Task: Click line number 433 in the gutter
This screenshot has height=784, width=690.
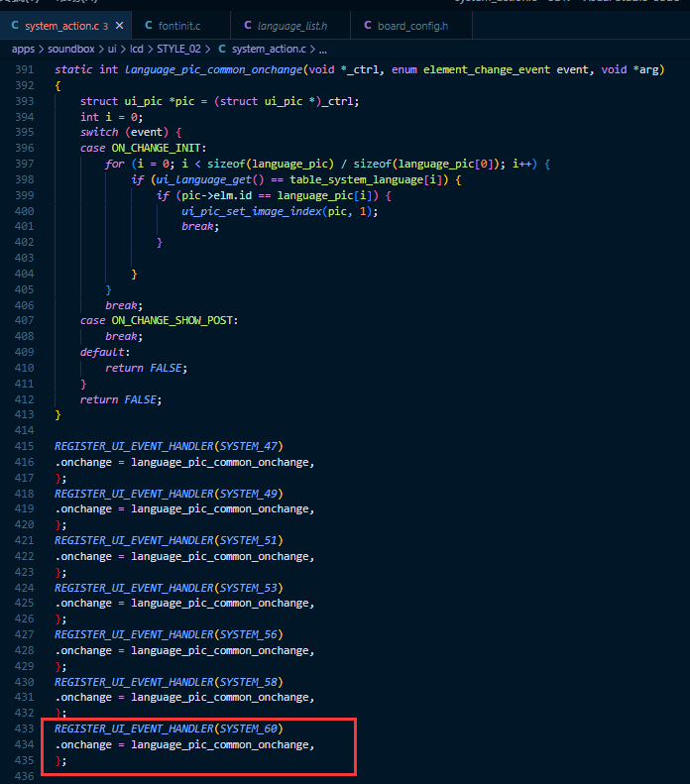Action: coord(24,728)
